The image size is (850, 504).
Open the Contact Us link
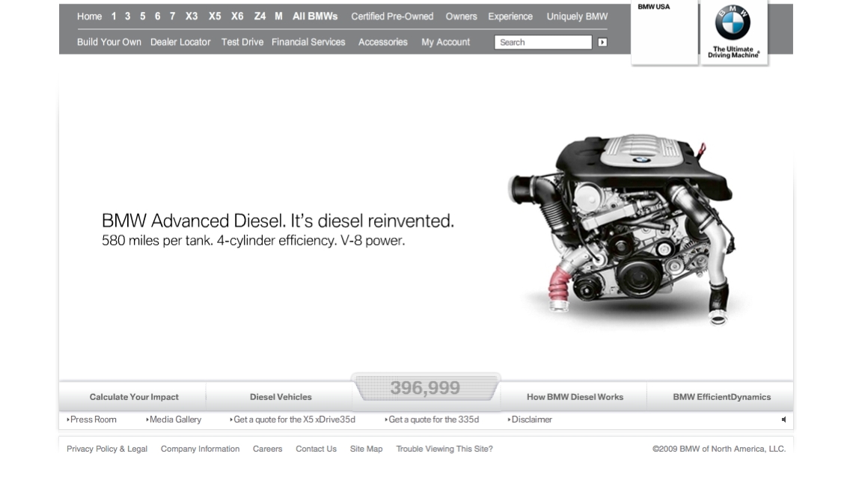click(x=316, y=449)
